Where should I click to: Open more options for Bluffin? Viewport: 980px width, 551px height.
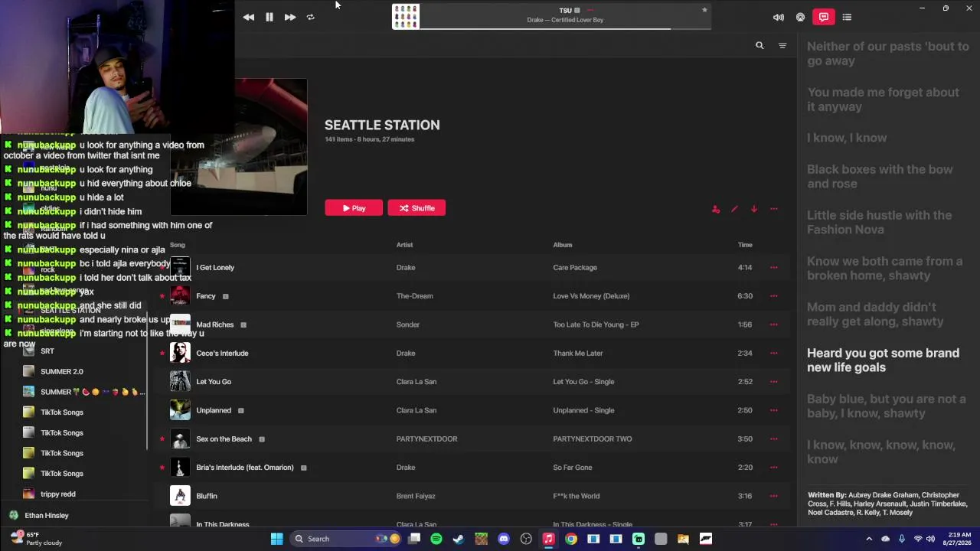pyautogui.click(x=774, y=496)
